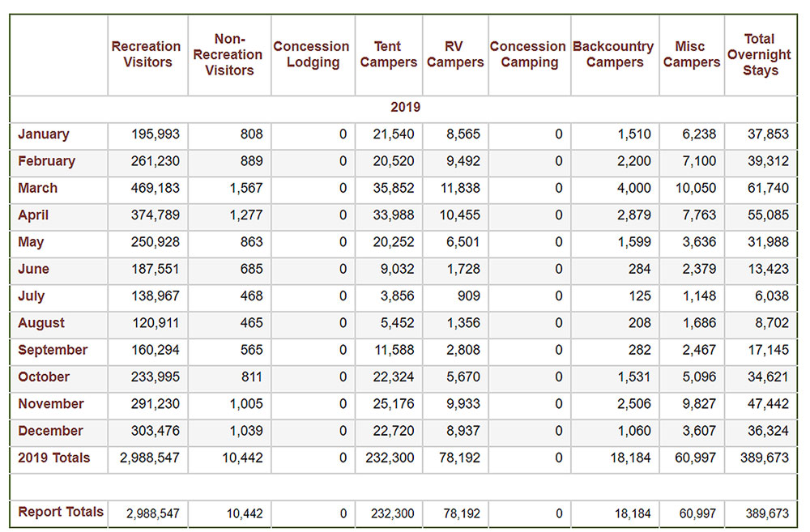Click the Recreation Visitors column header
This screenshot has width=810, height=532.
(x=147, y=55)
